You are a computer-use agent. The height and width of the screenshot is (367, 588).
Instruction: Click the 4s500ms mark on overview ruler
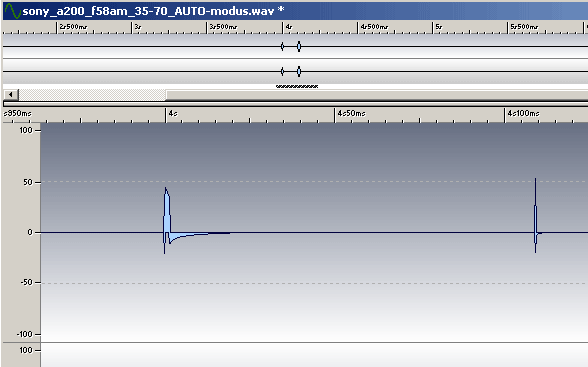(375, 27)
